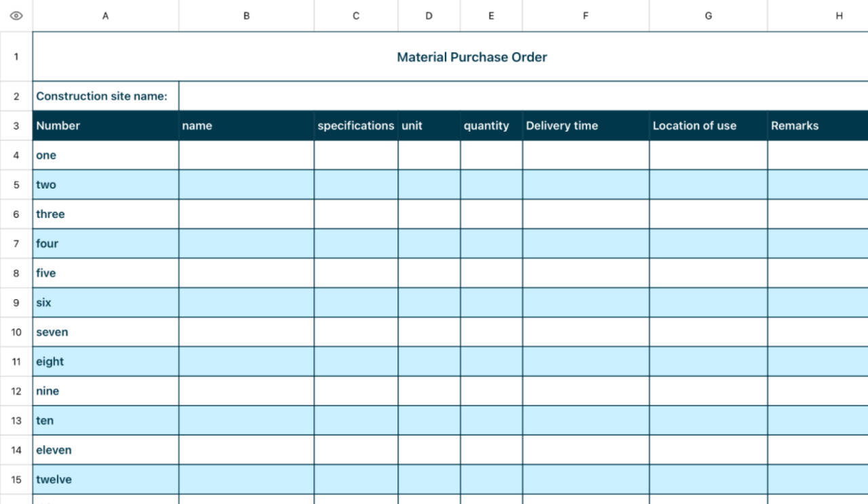Screen dimensions: 868x504
Task: Click the cell containing 'two'
Action: click(106, 185)
